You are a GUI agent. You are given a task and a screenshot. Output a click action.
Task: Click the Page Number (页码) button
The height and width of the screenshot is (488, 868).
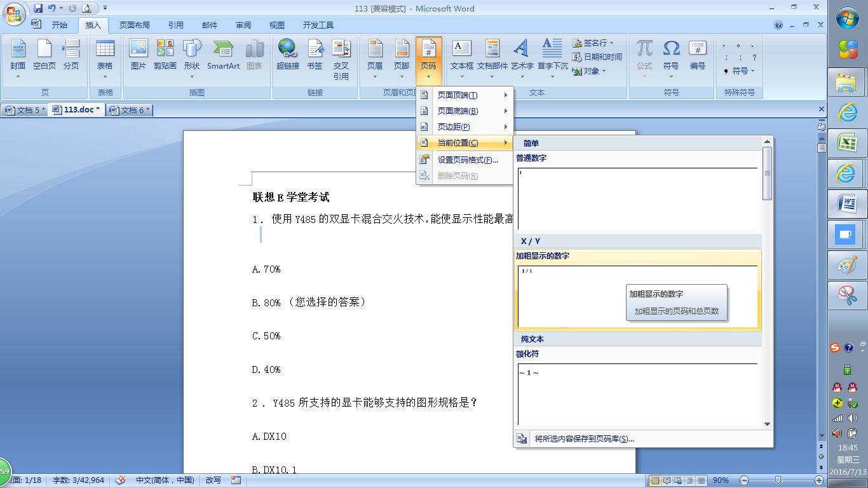click(429, 60)
